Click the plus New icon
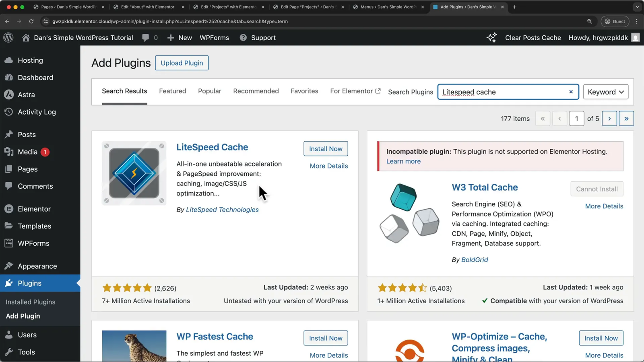Viewport: 644px width, 362px height. click(x=171, y=37)
